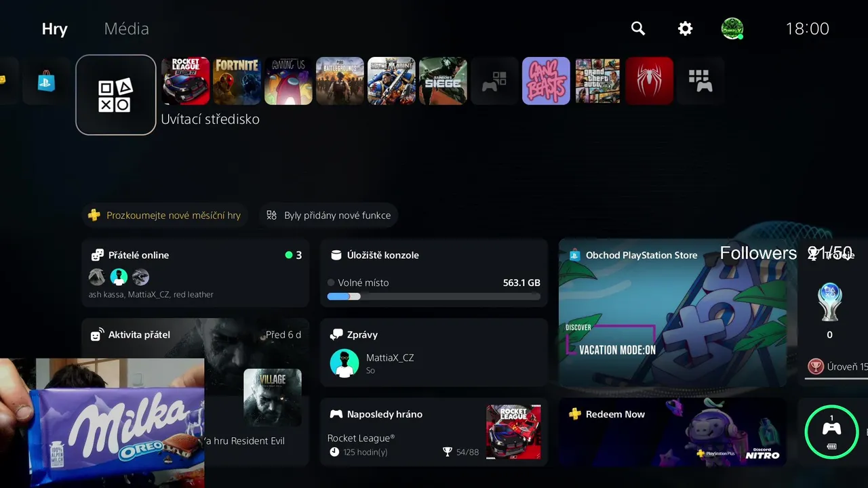
Task: Open Rocket League recently played thumbnail
Action: [513, 432]
